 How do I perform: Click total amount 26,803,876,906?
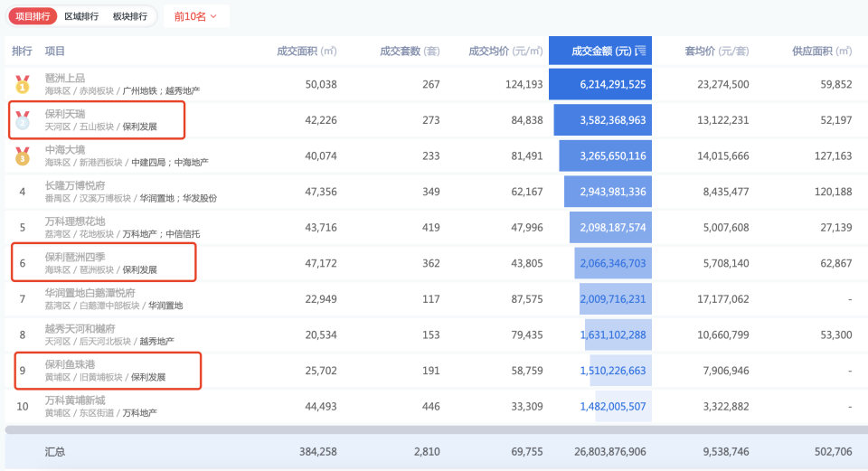tap(610, 452)
